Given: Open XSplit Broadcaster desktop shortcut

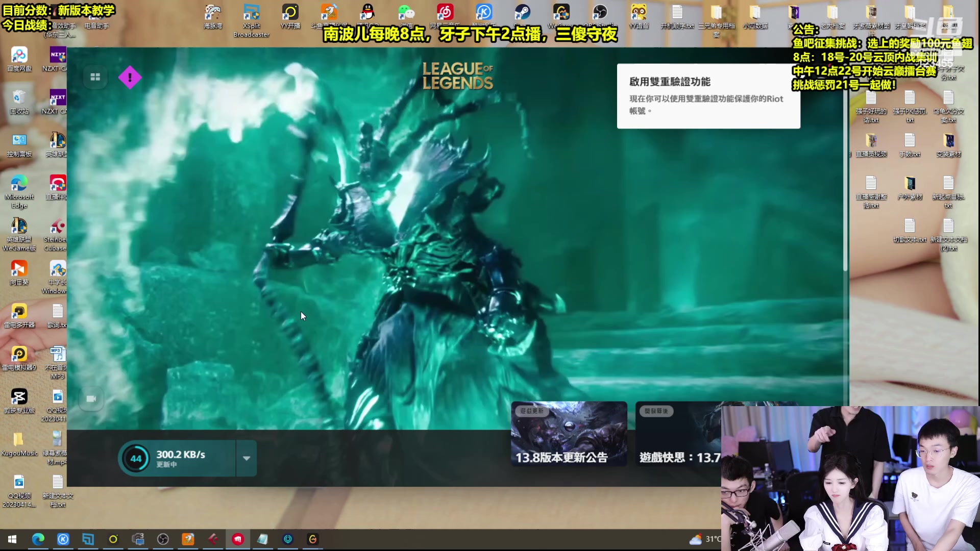Looking at the screenshot, I should [x=252, y=21].
